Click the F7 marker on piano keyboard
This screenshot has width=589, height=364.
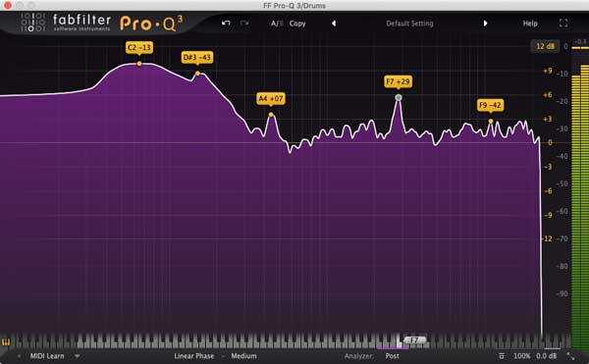pyautogui.click(x=414, y=340)
